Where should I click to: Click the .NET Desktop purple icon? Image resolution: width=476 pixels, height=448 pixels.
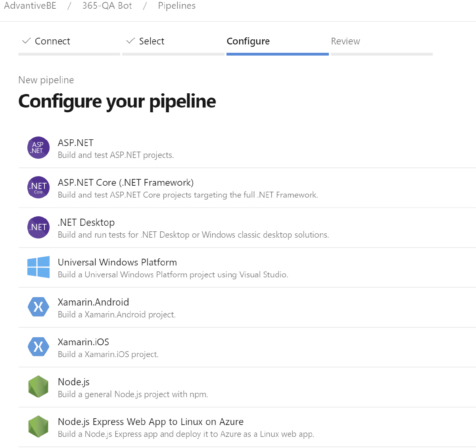point(38,227)
